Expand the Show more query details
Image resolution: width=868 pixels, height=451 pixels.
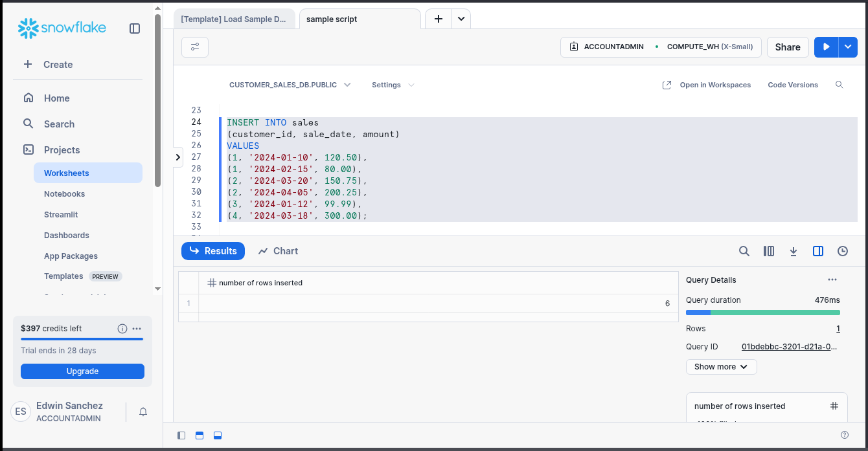(721, 366)
